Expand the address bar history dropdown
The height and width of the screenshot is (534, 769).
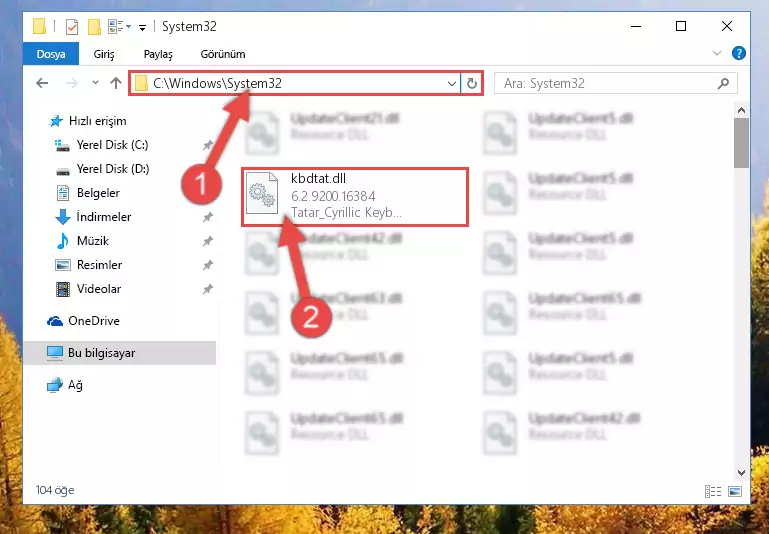click(x=452, y=84)
